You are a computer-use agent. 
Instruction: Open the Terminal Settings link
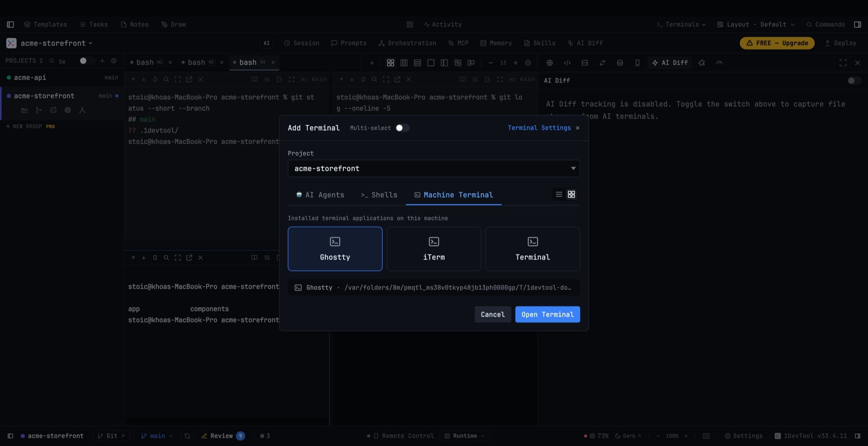(539, 128)
